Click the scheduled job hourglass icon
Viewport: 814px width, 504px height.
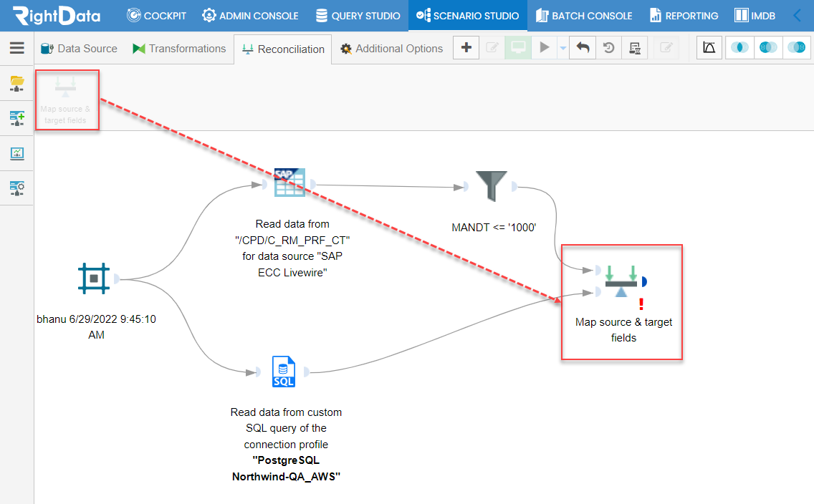pyautogui.click(x=634, y=48)
